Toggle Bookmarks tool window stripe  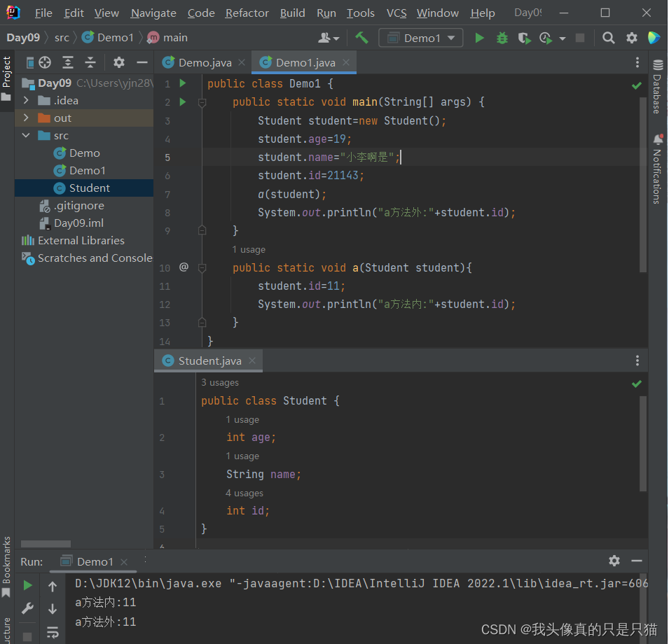click(6, 566)
